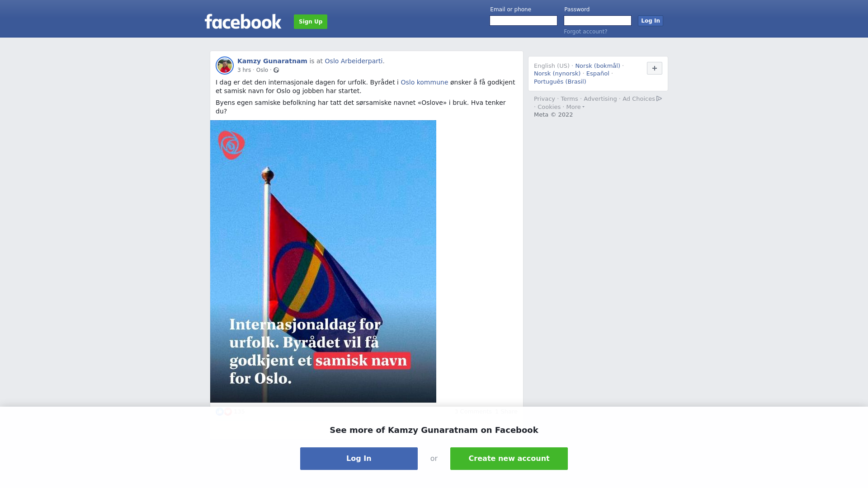Viewport: 868px width, 488px height.
Task: Open the Sami flag post image
Action: tap(323, 261)
